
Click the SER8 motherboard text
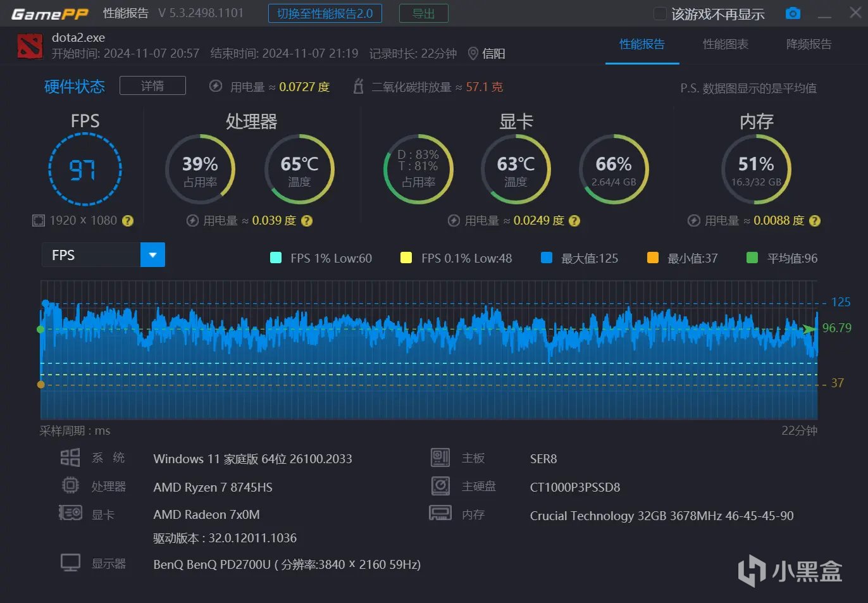[x=543, y=459]
